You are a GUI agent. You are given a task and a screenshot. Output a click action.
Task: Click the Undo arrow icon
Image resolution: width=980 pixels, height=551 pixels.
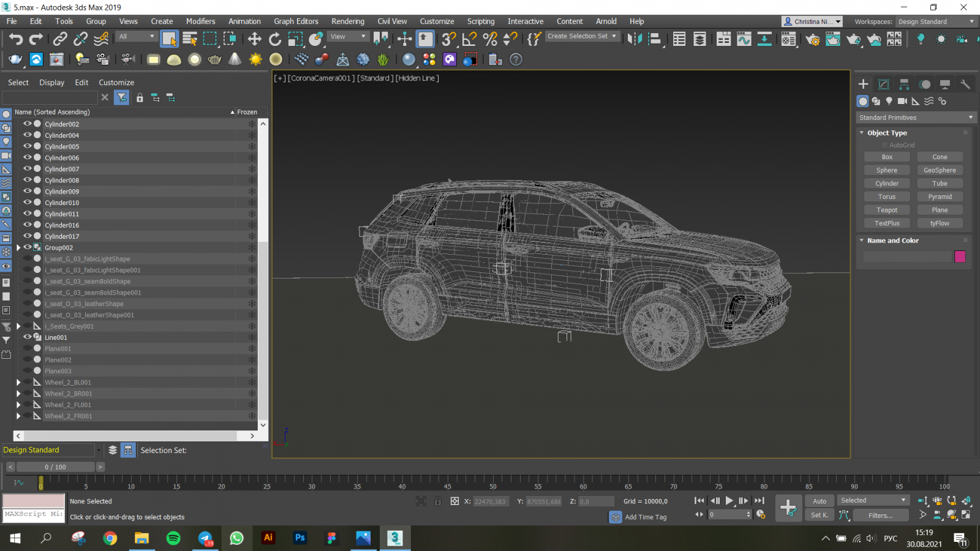tap(16, 39)
